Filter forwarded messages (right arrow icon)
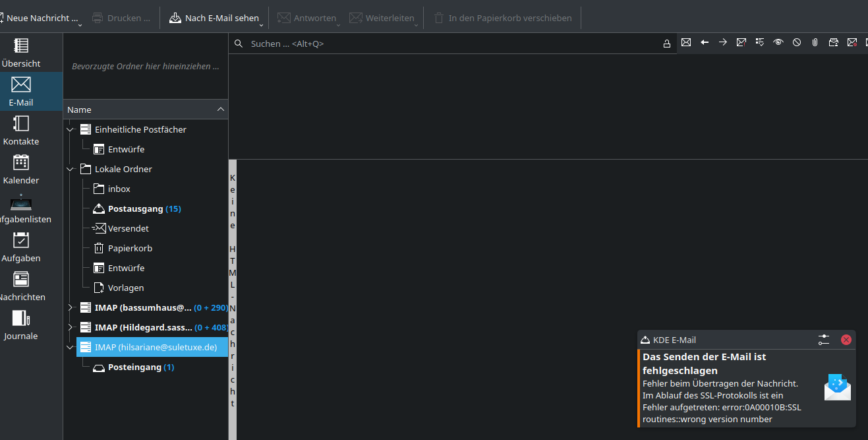 point(723,42)
